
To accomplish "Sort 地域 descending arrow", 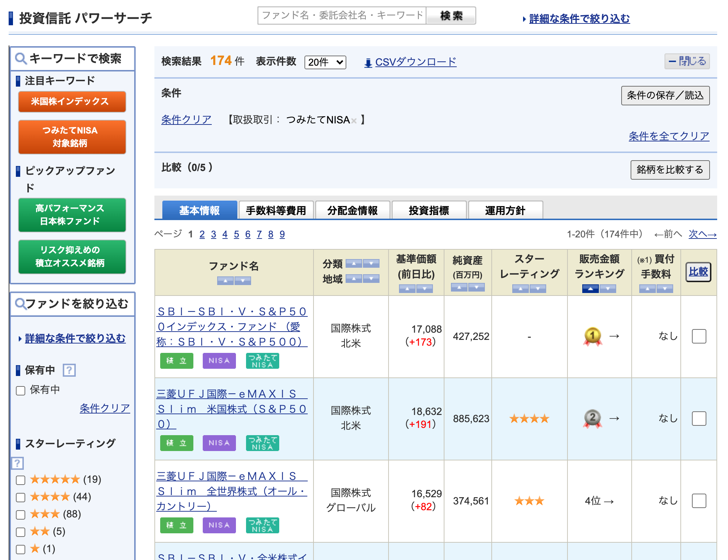I will point(371,279).
